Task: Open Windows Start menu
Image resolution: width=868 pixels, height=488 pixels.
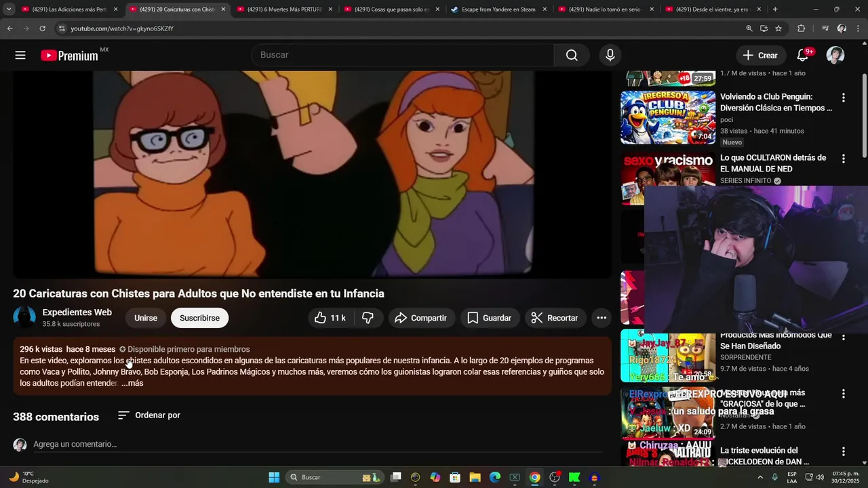Action: (274, 477)
